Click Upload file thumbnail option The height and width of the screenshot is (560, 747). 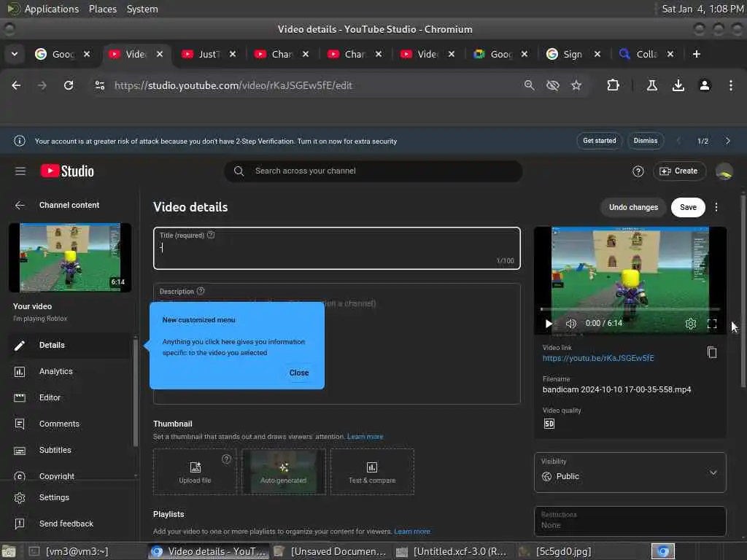(195, 472)
